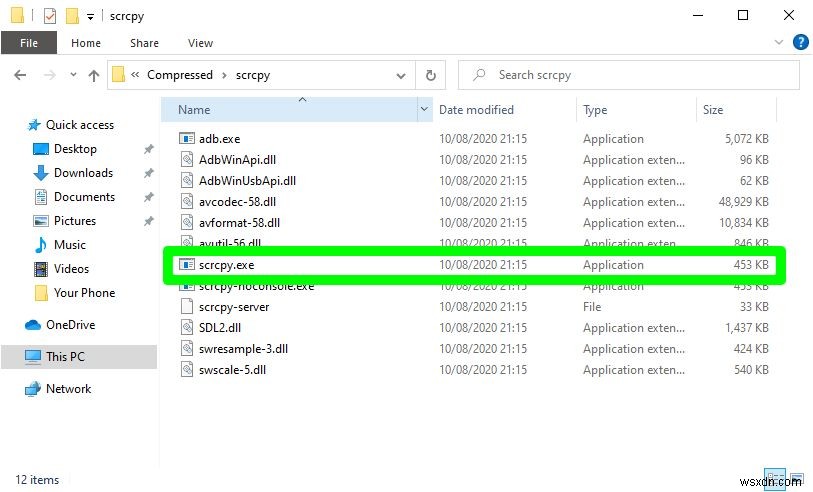Open Music in navigation pane
Screen dimensions: 813x492
69,245
